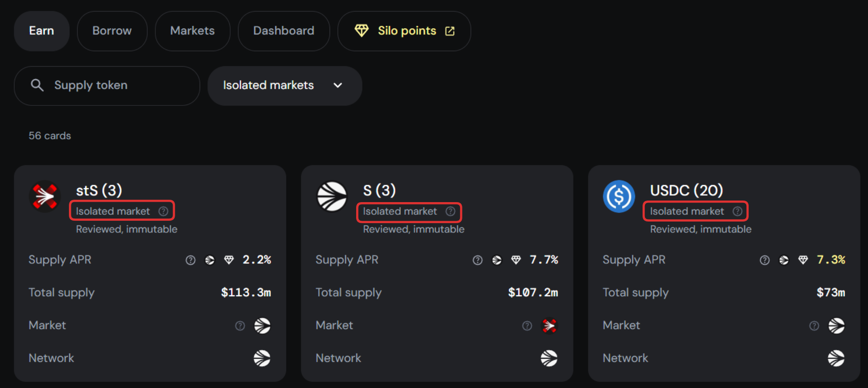The image size is (868, 388).
Task: Select the Earn tab
Action: coord(42,31)
